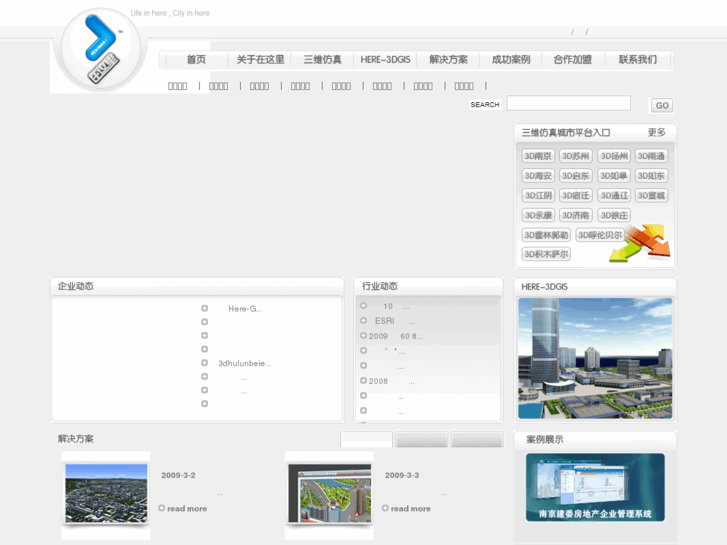Click the circle icon of 2009-3-2 read more
Image resolution: width=727 pixels, height=545 pixels.
tap(162, 508)
